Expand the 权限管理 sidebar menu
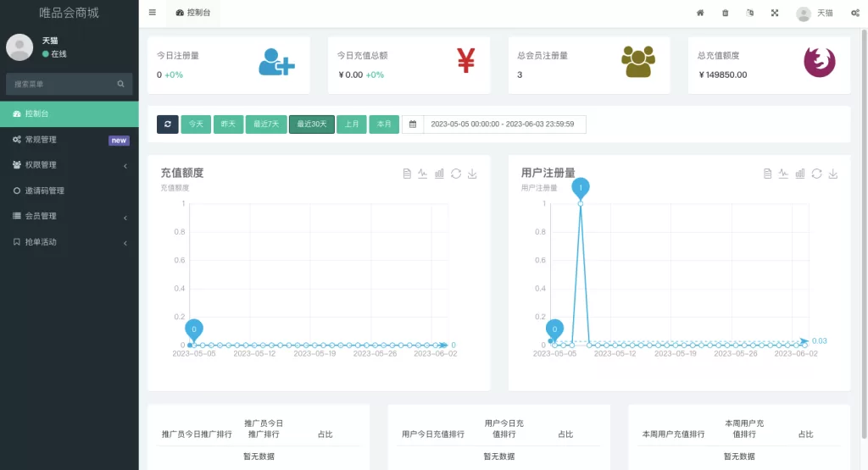The width and height of the screenshot is (868, 470). (x=70, y=165)
